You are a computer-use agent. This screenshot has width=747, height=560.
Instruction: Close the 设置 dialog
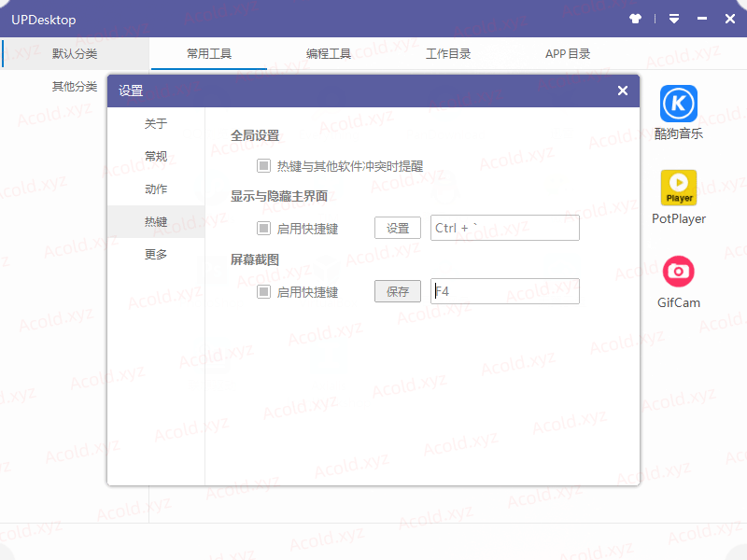(x=623, y=91)
